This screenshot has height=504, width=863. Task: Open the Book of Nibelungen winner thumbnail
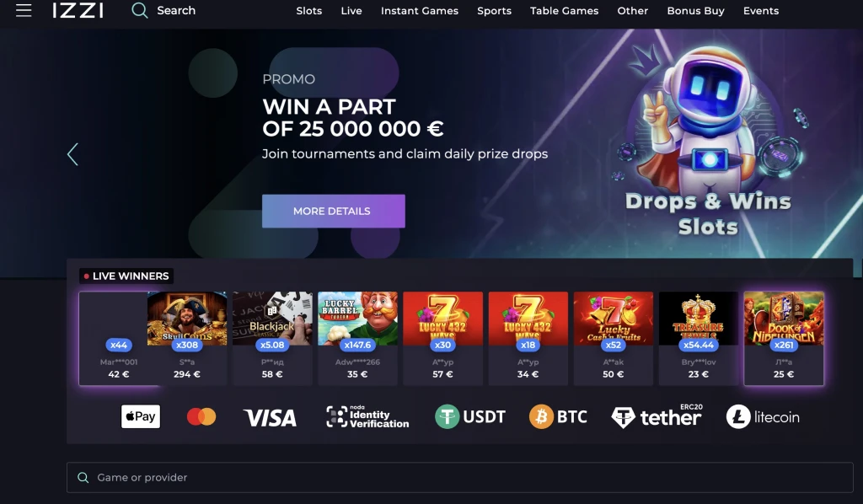tap(784, 319)
